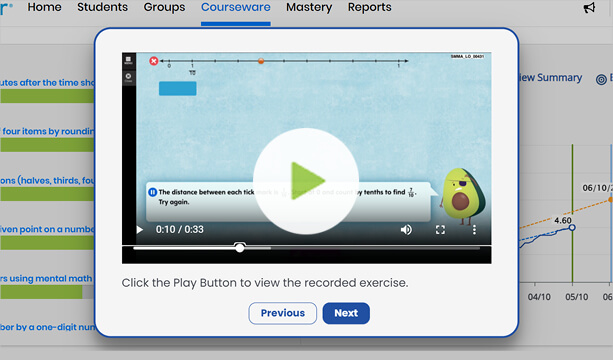Click the Previous button
Viewport: 613px width, 360px height.
[x=283, y=313]
